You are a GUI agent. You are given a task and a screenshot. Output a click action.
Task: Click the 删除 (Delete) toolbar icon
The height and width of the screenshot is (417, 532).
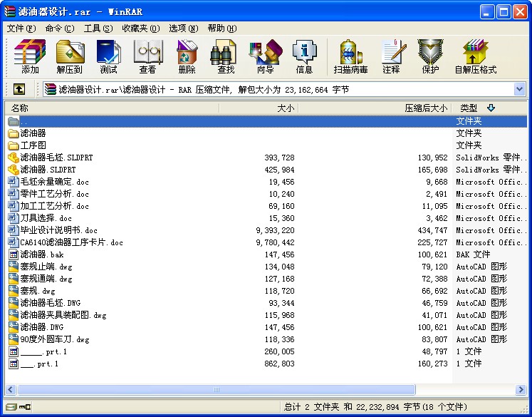[x=187, y=56]
